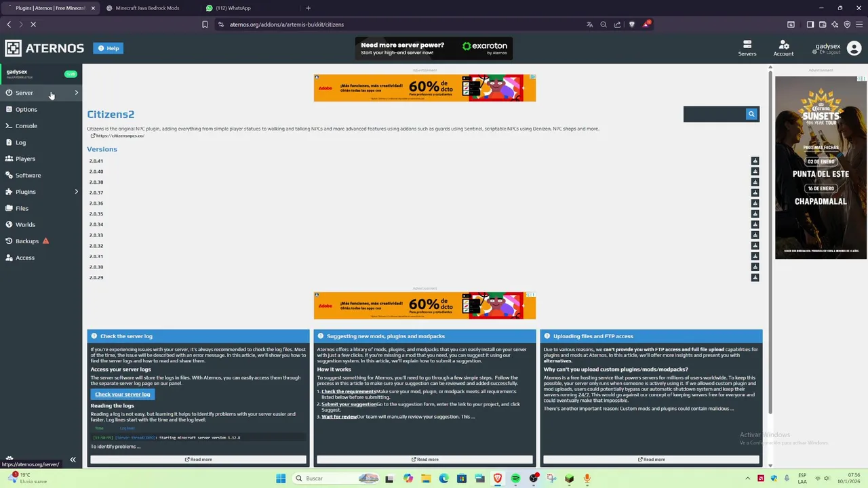
Task: Open File Explorer from taskbar
Action: (x=426, y=479)
